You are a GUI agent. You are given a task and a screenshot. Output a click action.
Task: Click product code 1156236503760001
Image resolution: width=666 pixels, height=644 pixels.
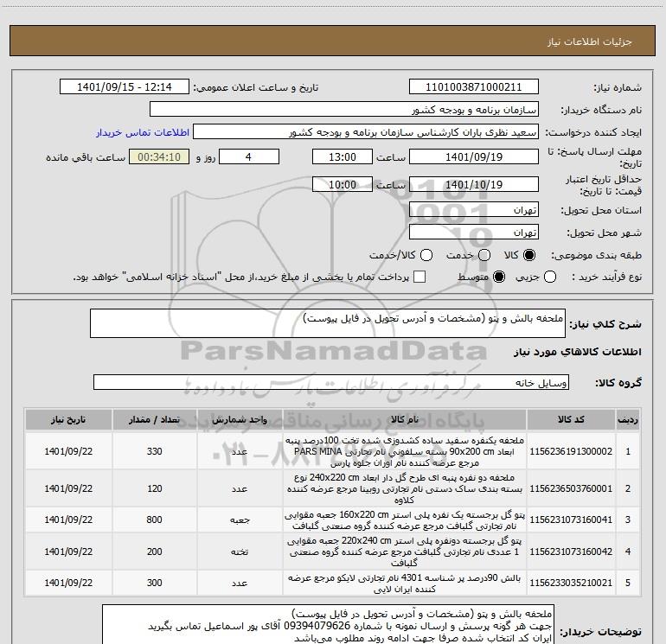pyautogui.click(x=571, y=488)
